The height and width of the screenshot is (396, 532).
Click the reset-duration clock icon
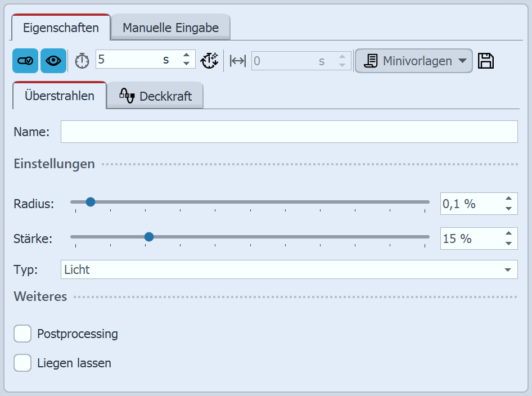209,60
